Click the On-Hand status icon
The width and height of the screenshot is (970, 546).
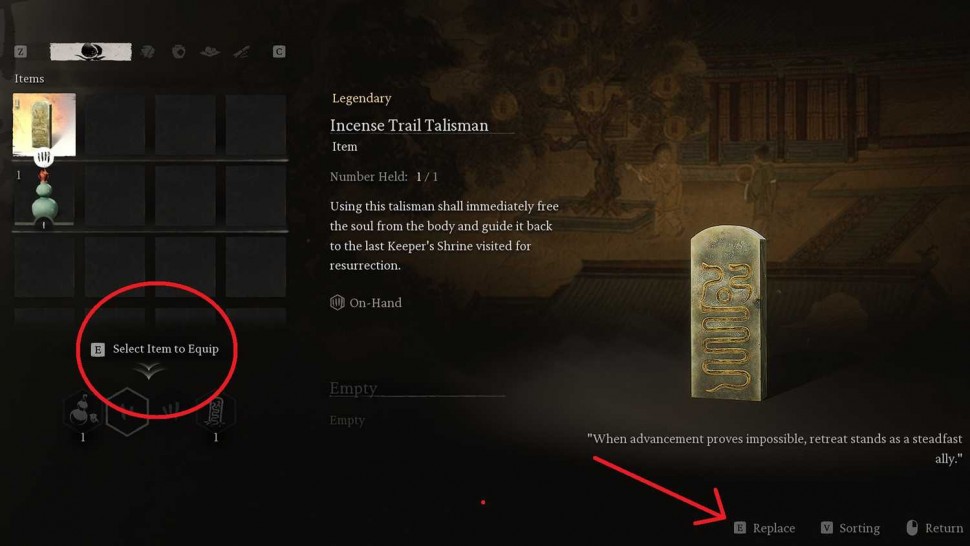click(337, 302)
